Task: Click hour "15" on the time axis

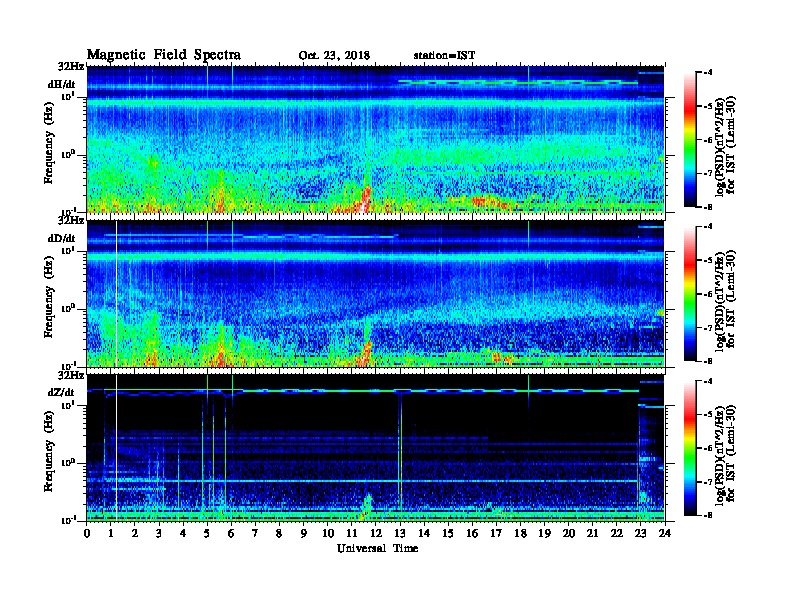Action: pyautogui.click(x=448, y=534)
